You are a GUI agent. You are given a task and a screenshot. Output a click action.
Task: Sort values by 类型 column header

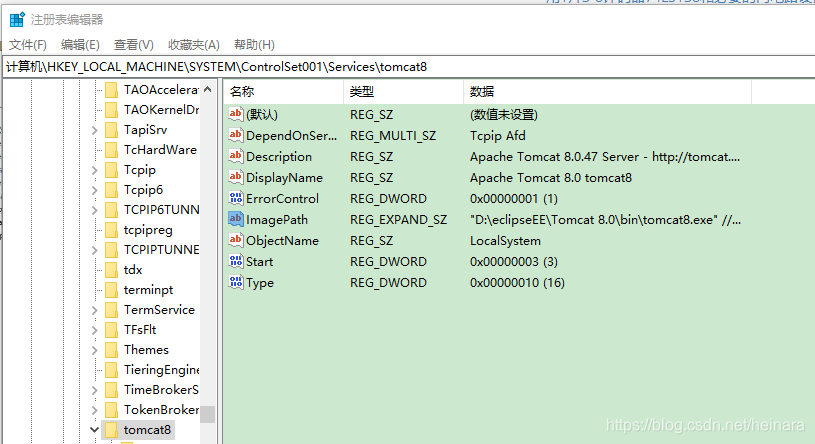pyautogui.click(x=403, y=92)
